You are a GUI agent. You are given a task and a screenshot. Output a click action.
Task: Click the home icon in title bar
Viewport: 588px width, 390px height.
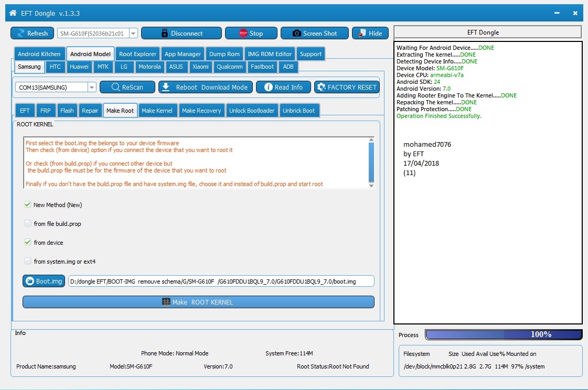(13, 13)
